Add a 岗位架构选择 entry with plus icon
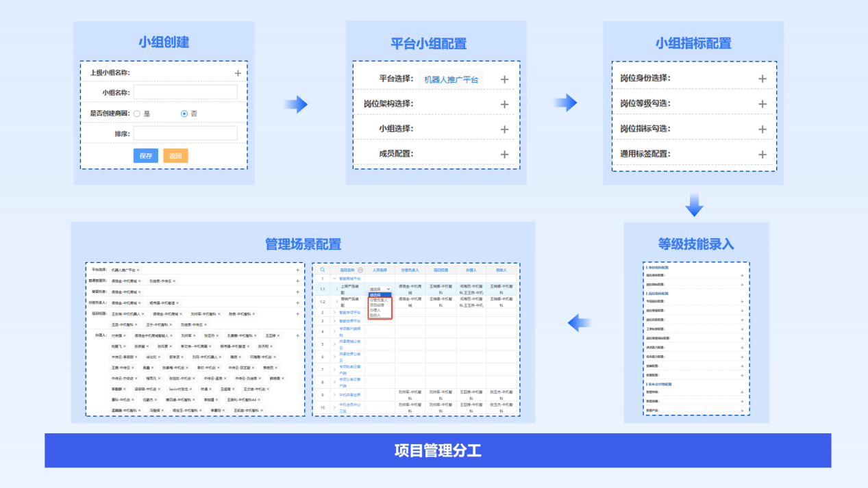The height and width of the screenshot is (488, 868). point(504,105)
